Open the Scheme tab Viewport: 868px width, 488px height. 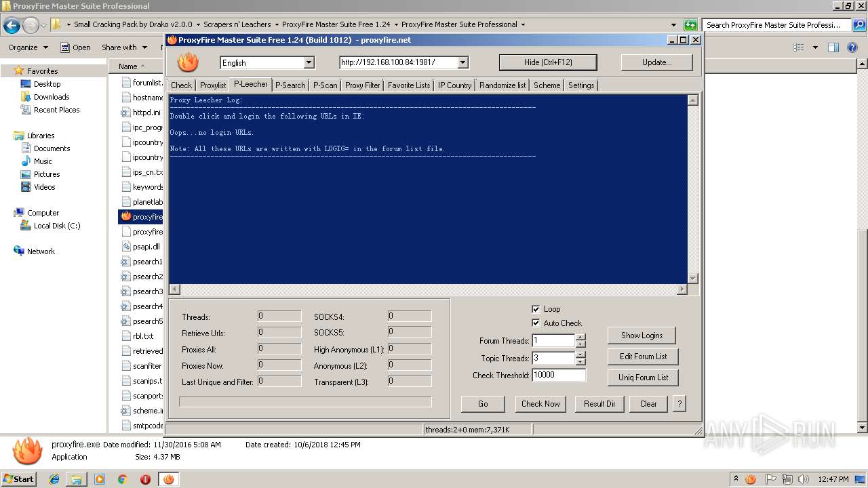[x=547, y=85]
